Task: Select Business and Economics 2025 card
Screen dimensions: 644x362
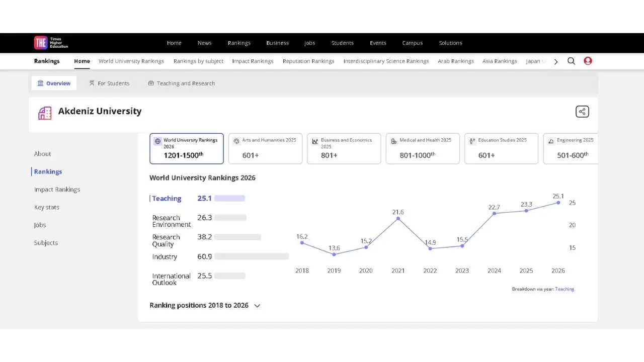Action: (344, 148)
